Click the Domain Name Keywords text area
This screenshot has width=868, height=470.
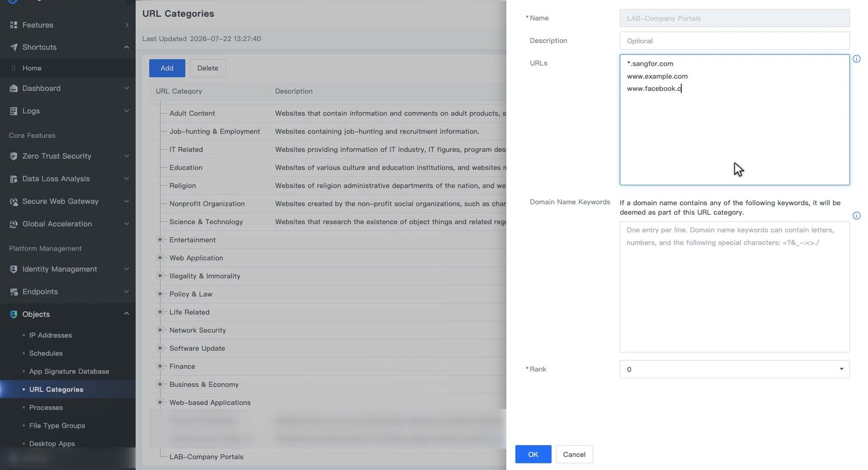click(735, 287)
